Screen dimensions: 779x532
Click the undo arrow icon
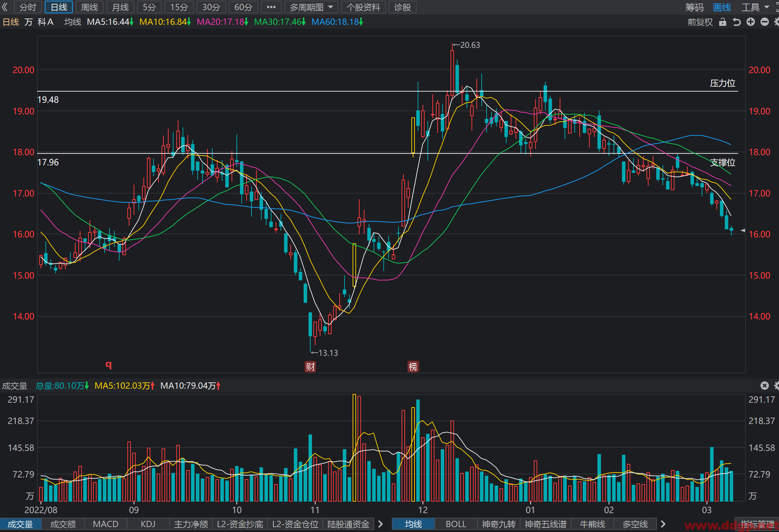tap(737, 22)
